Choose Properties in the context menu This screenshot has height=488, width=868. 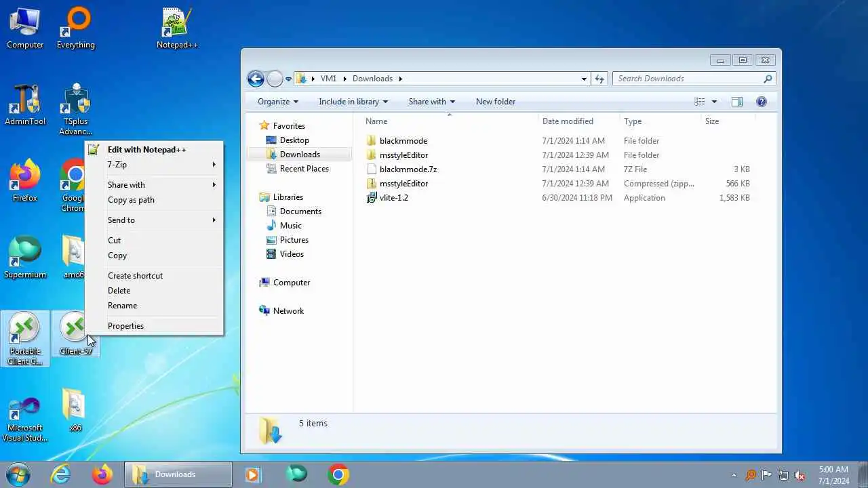pyautogui.click(x=155, y=326)
